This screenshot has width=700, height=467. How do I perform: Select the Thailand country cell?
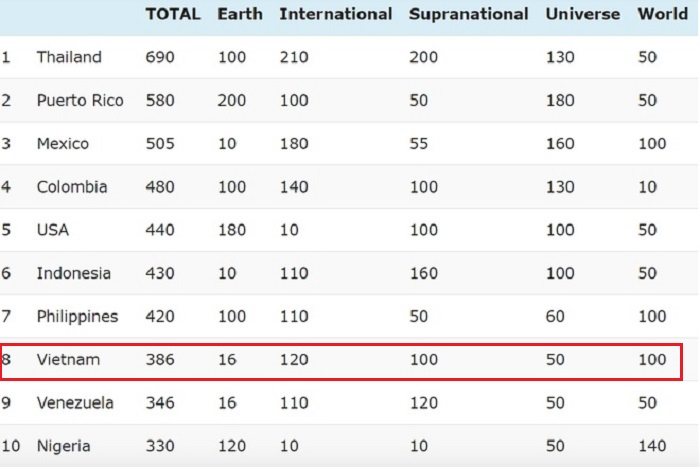(69, 57)
